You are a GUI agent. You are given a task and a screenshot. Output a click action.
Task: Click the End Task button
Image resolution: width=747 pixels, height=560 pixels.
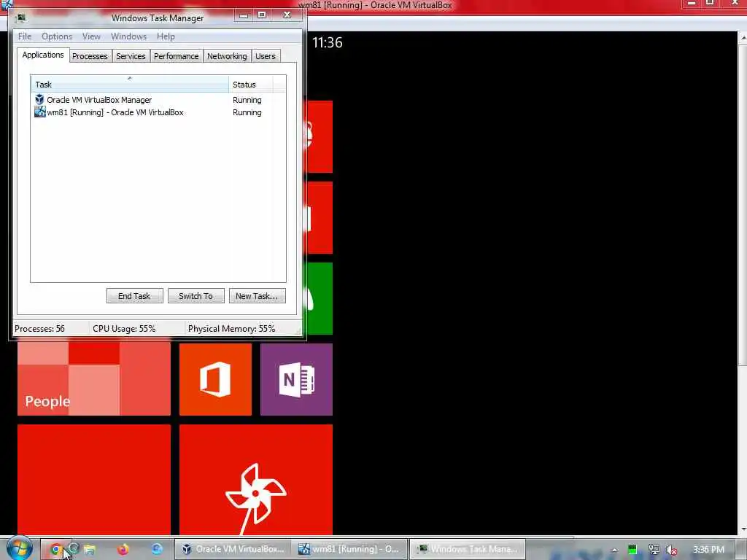pyautogui.click(x=134, y=296)
